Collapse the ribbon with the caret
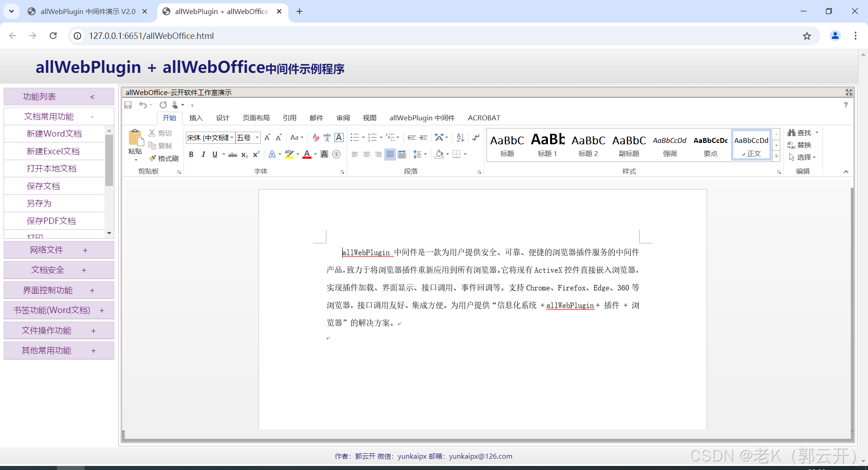Screen dimensions: 868x470 846,171
